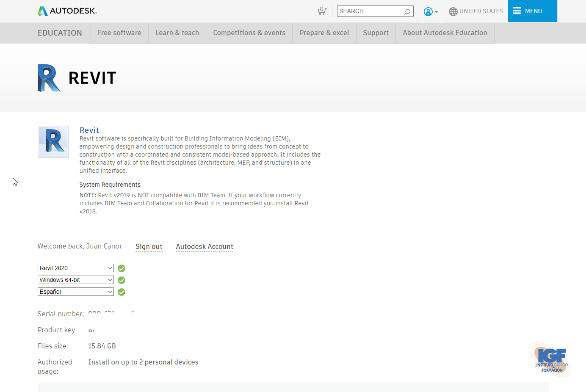Click the search magnifier icon
The width and height of the screenshot is (586, 392).
point(407,11)
